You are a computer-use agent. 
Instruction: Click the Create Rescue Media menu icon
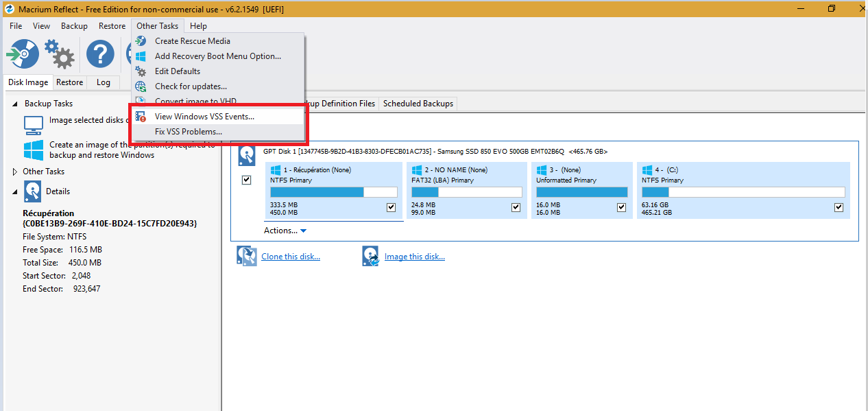(x=141, y=41)
